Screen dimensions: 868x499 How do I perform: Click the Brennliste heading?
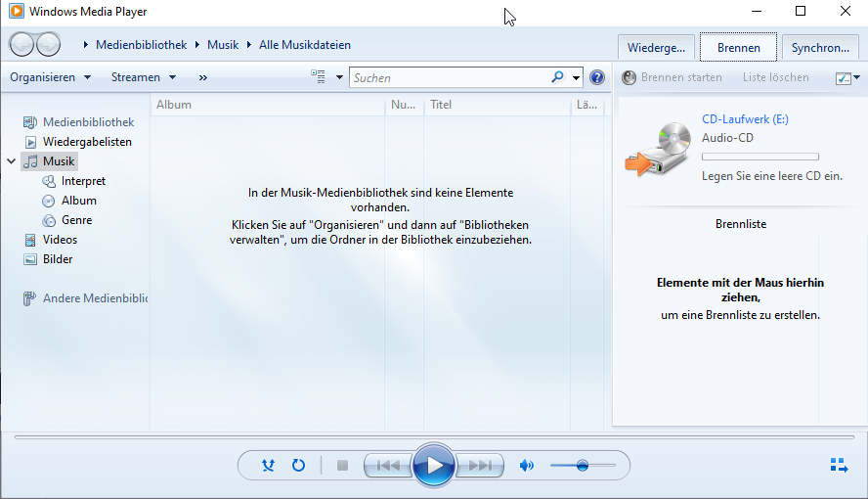pos(741,224)
